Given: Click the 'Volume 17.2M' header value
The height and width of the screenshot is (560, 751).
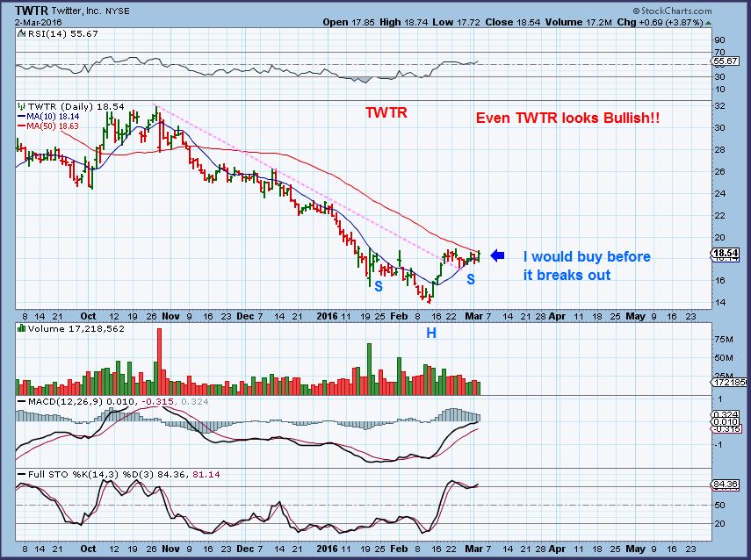Looking at the screenshot, I should click(578, 22).
